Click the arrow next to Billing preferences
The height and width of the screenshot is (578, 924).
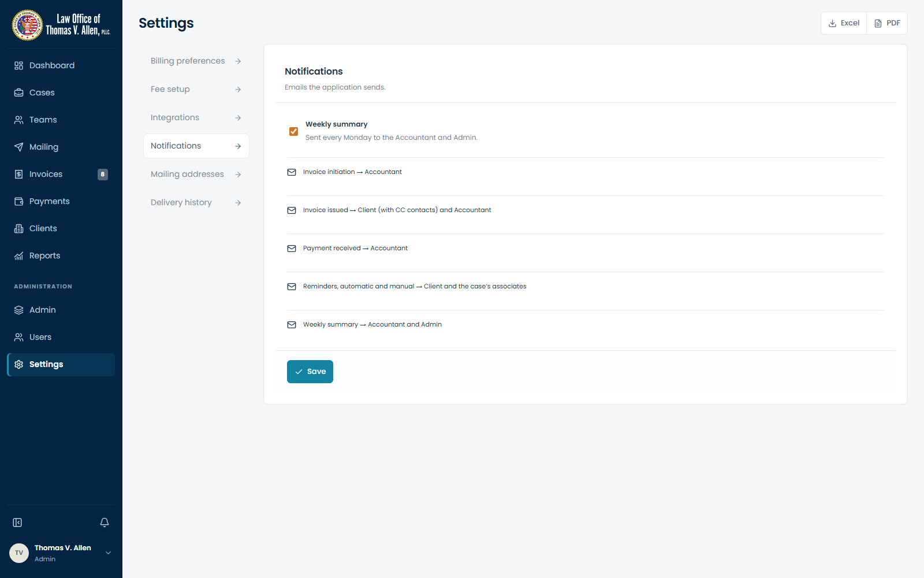(238, 61)
